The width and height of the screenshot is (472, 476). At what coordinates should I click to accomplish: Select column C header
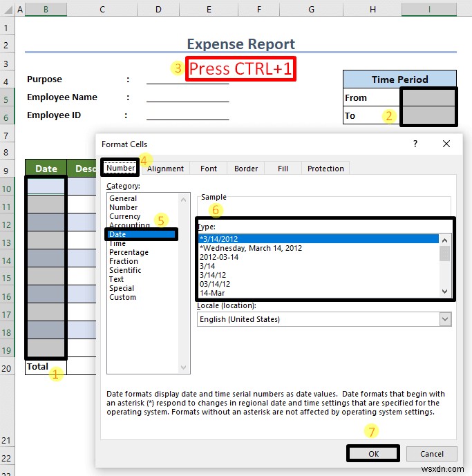click(x=102, y=10)
